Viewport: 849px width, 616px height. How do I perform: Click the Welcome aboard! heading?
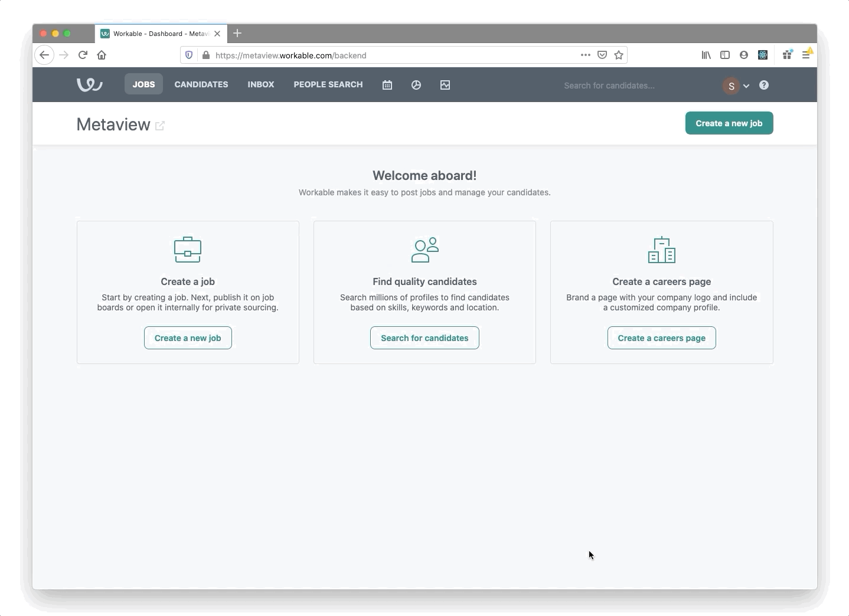tap(424, 175)
